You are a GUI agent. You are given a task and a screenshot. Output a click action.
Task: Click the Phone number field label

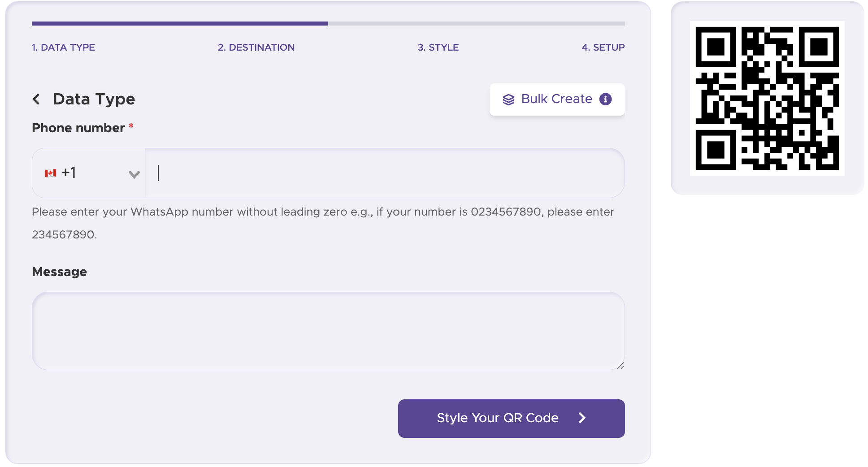tap(78, 128)
